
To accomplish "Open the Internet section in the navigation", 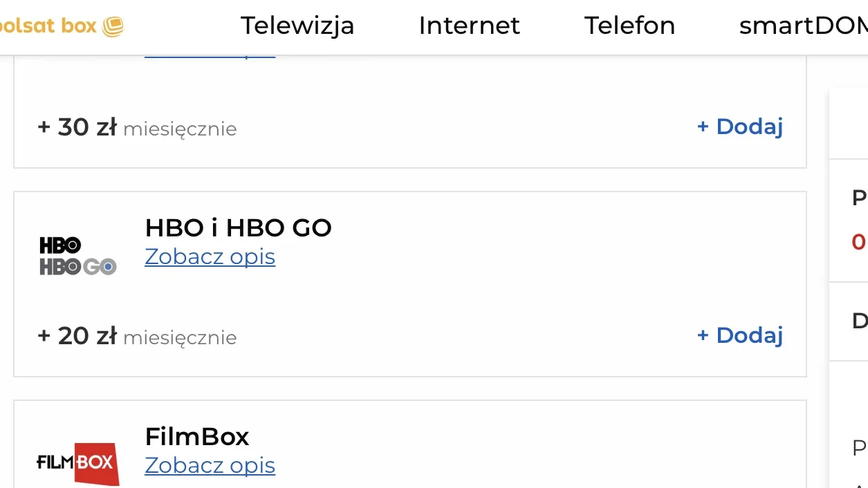I will 469,26.
